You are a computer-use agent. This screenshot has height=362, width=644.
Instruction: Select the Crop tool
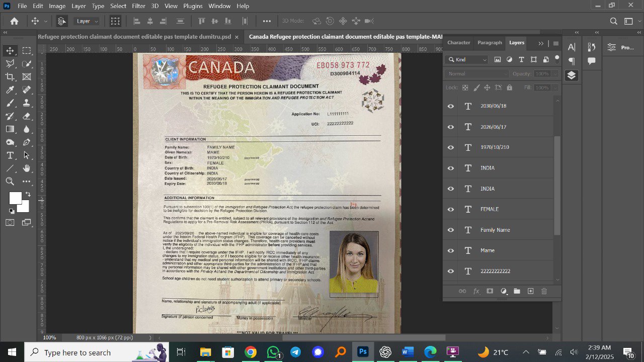(x=10, y=77)
